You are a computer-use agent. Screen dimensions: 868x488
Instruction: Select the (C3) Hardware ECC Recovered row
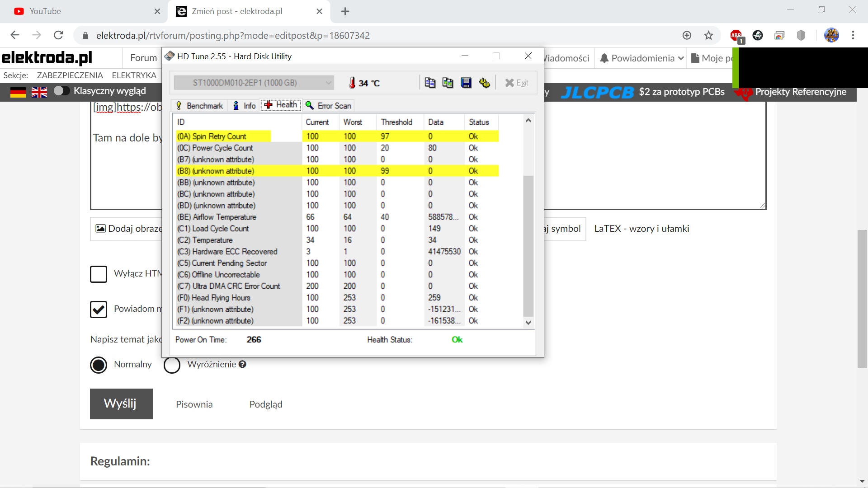coord(337,252)
